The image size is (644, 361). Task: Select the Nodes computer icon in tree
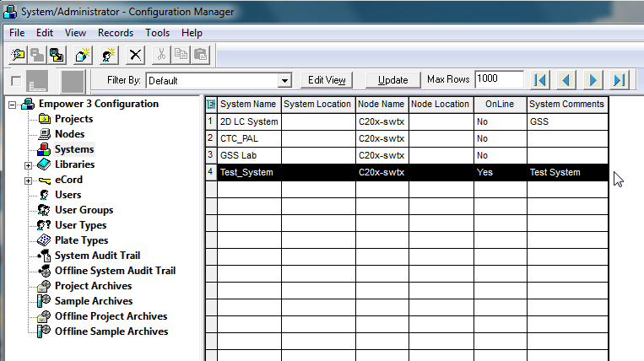point(45,134)
